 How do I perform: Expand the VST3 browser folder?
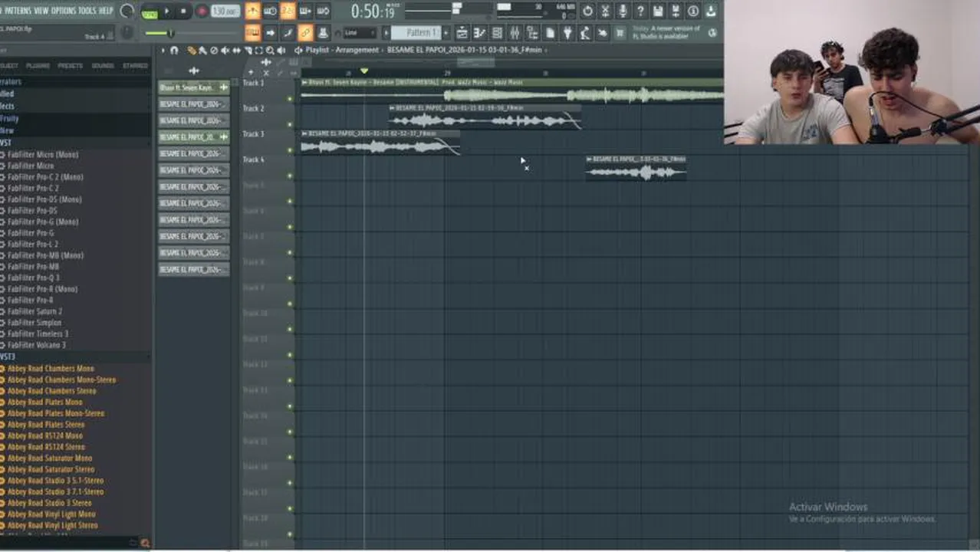8,357
